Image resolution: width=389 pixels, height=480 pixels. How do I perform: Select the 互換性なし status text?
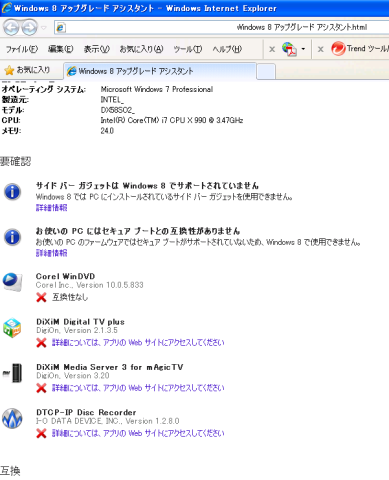click(x=70, y=297)
